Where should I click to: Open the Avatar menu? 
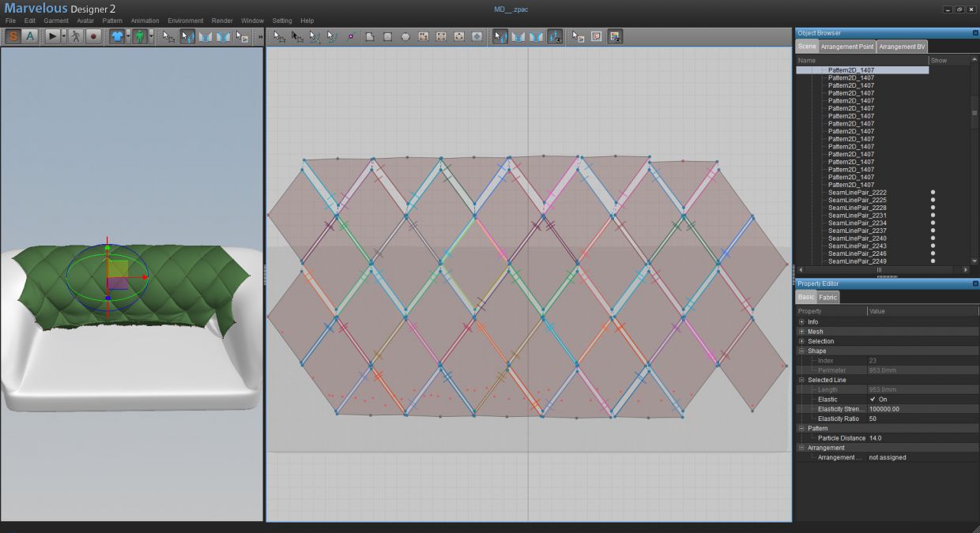tap(85, 21)
